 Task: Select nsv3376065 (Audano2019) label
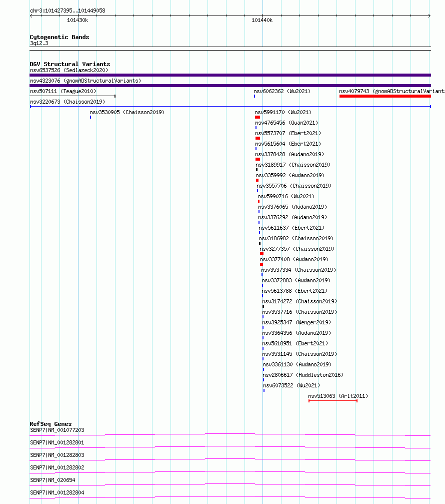(292, 207)
